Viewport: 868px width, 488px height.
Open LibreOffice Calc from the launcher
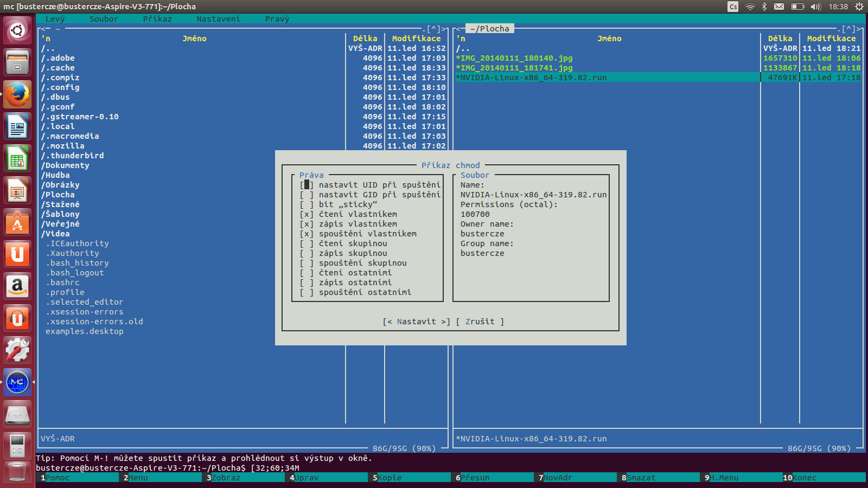(x=17, y=159)
